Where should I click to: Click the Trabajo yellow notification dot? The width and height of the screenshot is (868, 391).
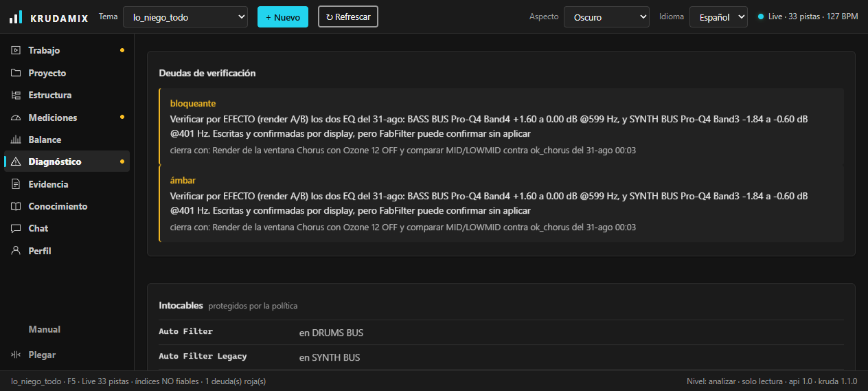pos(122,50)
